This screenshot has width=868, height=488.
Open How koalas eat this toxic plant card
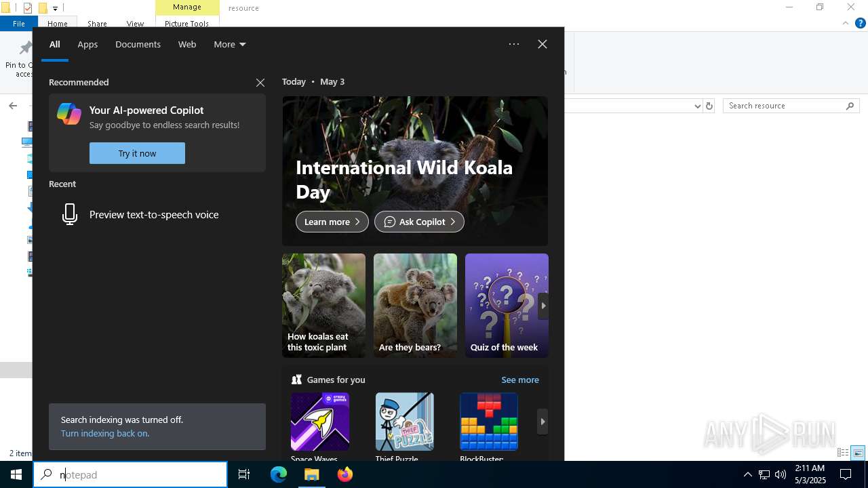323,305
